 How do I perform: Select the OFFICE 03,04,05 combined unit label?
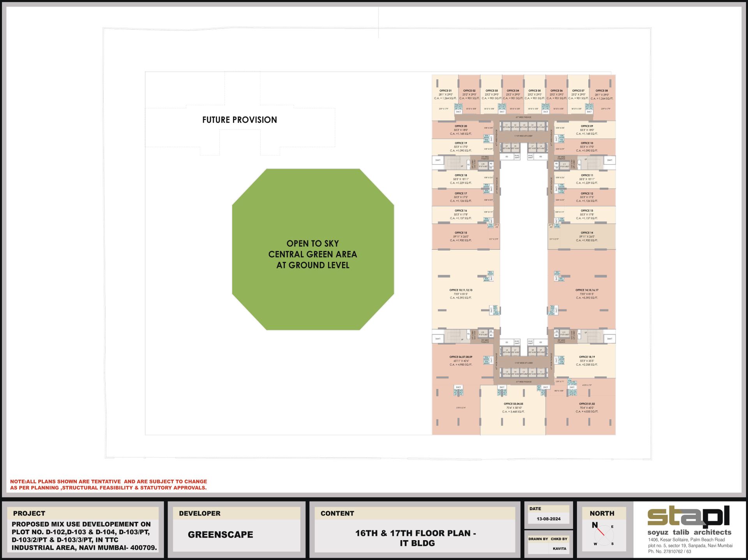click(513, 404)
